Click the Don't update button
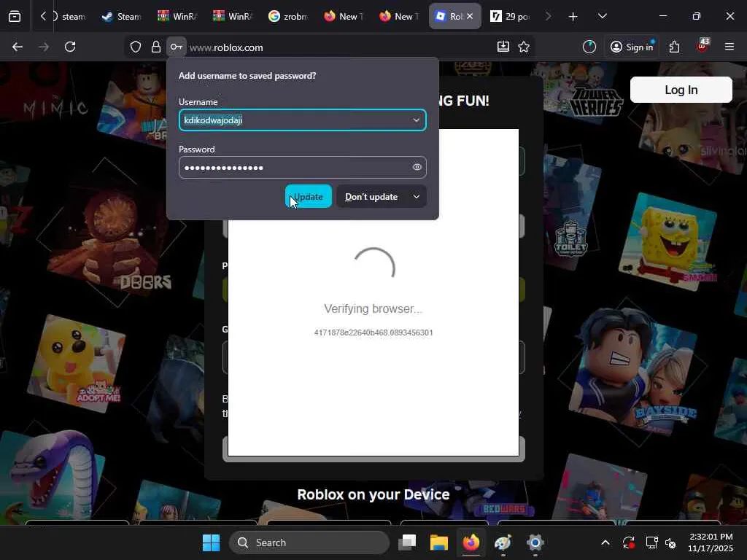Screen dimensions: 747x560 371,197
